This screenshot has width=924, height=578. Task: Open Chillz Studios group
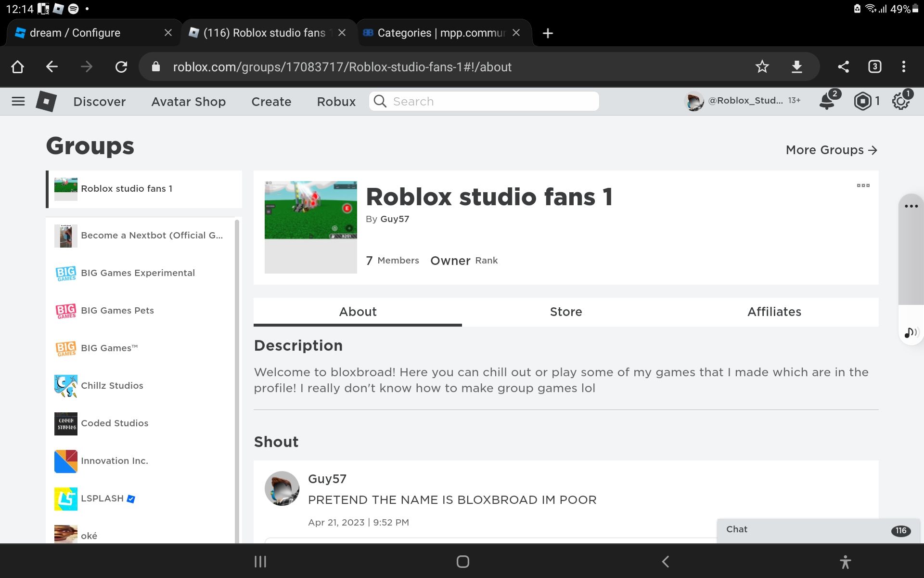(141, 386)
